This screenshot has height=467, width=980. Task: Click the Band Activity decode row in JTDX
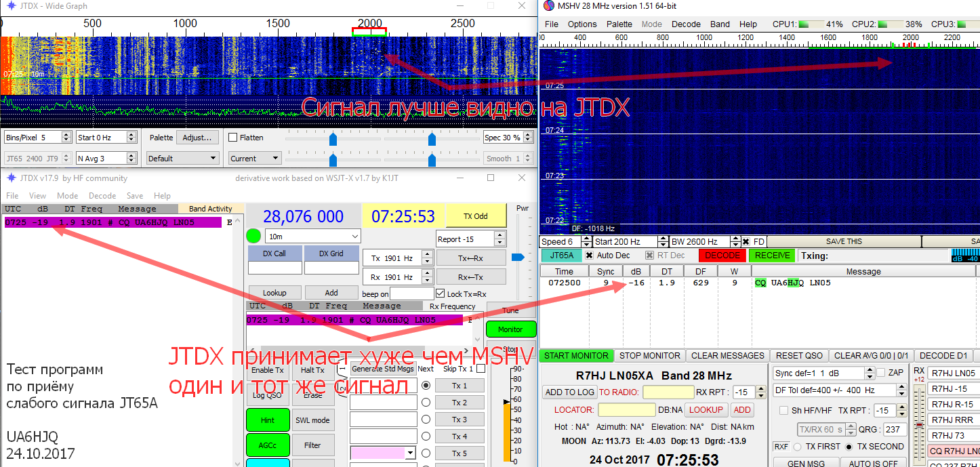(113, 222)
